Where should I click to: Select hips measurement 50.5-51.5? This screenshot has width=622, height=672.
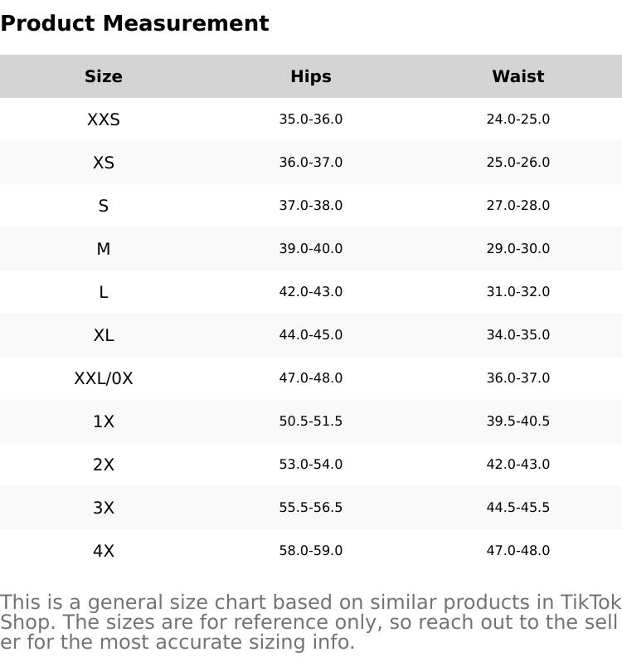(311, 421)
